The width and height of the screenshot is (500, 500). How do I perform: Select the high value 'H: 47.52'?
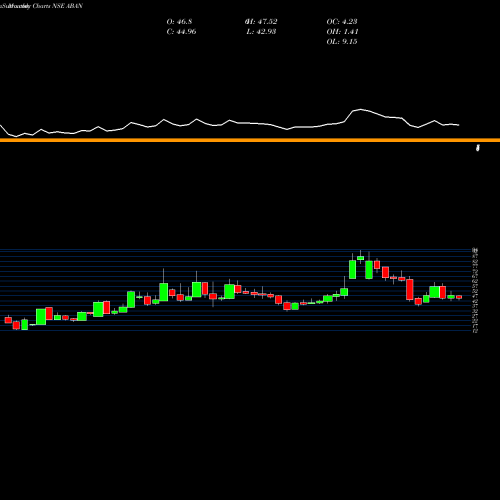pos(261,22)
